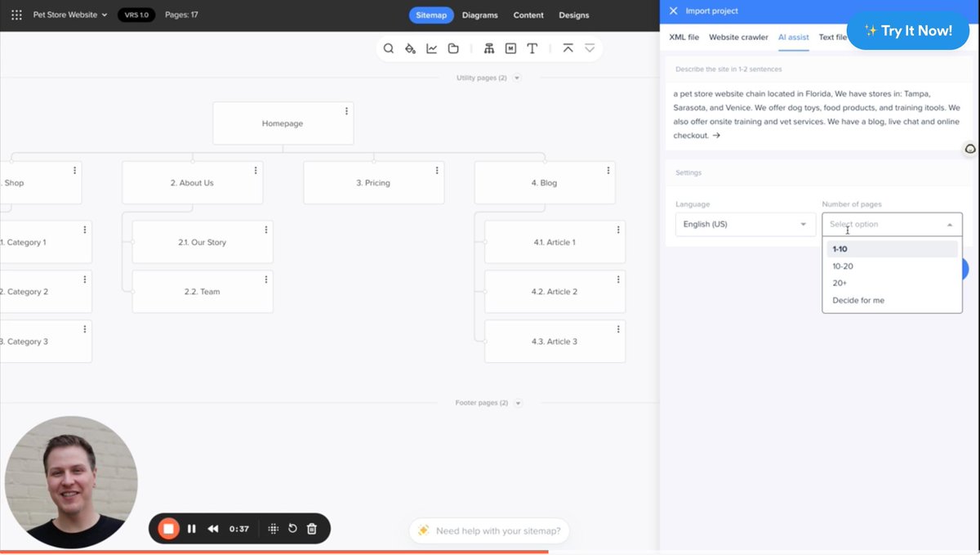Switch to the Sitemap tab
Image resolution: width=980 pixels, height=555 pixels.
[x=431, y=15]
